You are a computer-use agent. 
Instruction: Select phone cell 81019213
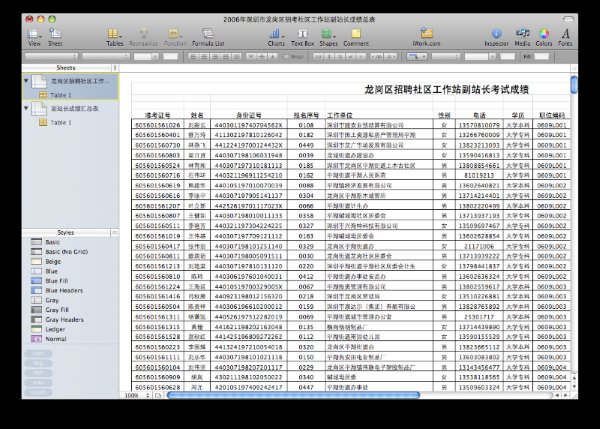479,175
